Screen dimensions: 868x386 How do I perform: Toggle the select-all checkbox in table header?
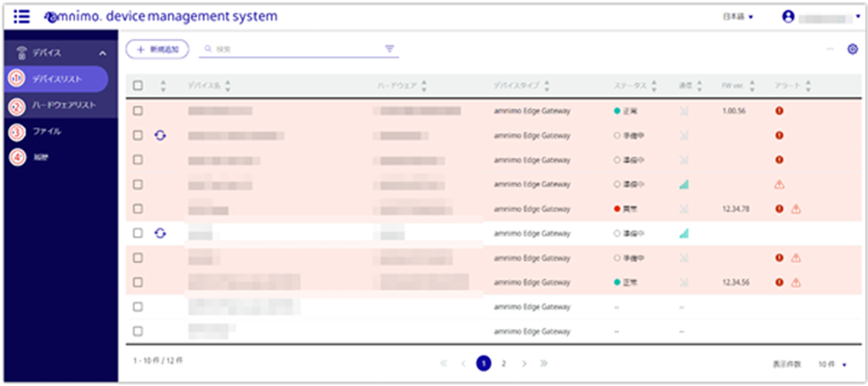tap(138, 86)
